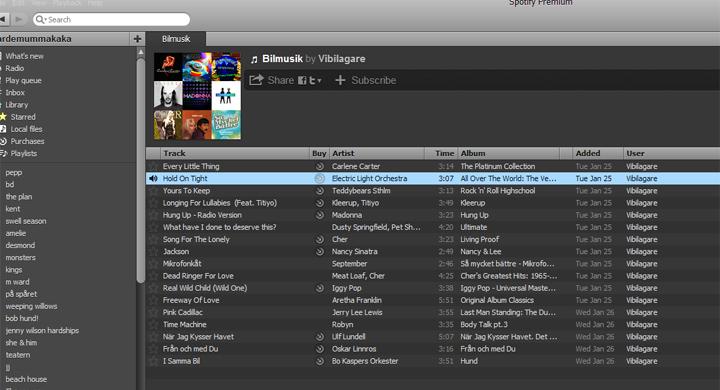Screen dimensions: 720x390
Task: Open Vibilagare user profile link in header
Action: pos(342,59)
